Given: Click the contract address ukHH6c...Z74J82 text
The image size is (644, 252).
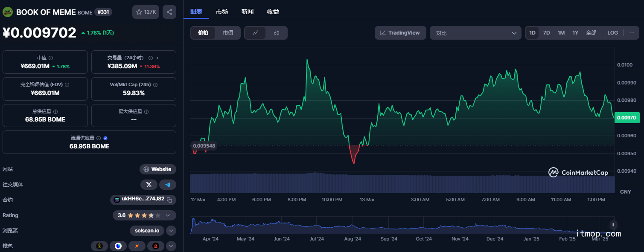Looking at the screenshot, I should coord(143,199).
